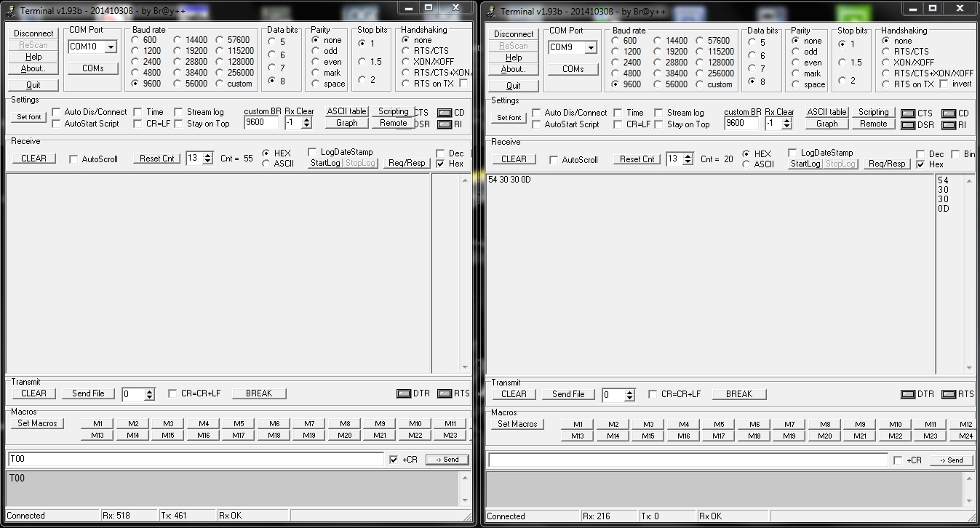Click Reset Cnt in COM10 window
Viewport: 980px width, 528px height.
tap(156, 159)
